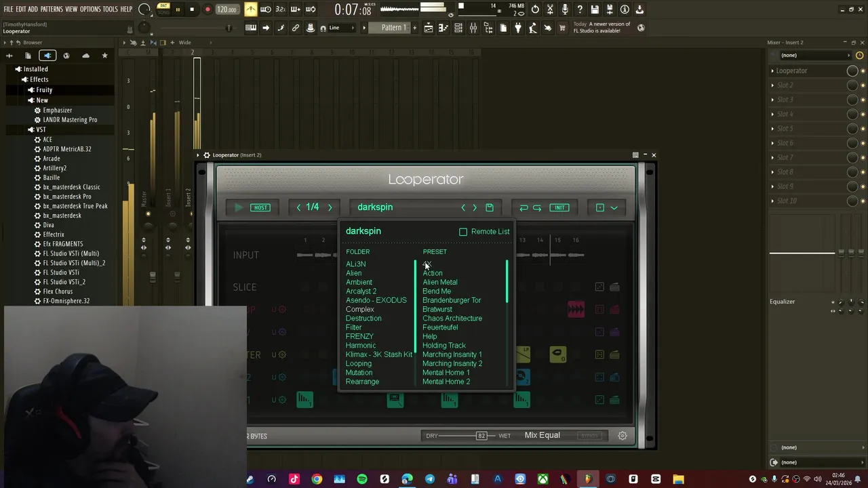Go to previous preset arrow beside darkspin
Image resolution: width=868 pixels, height=488 pixels.
463,207
